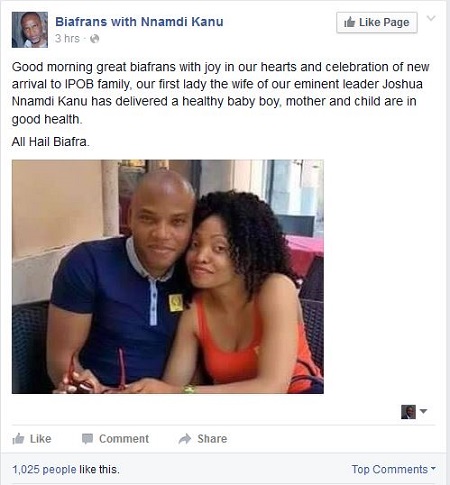Click the Like Page button

377,22
